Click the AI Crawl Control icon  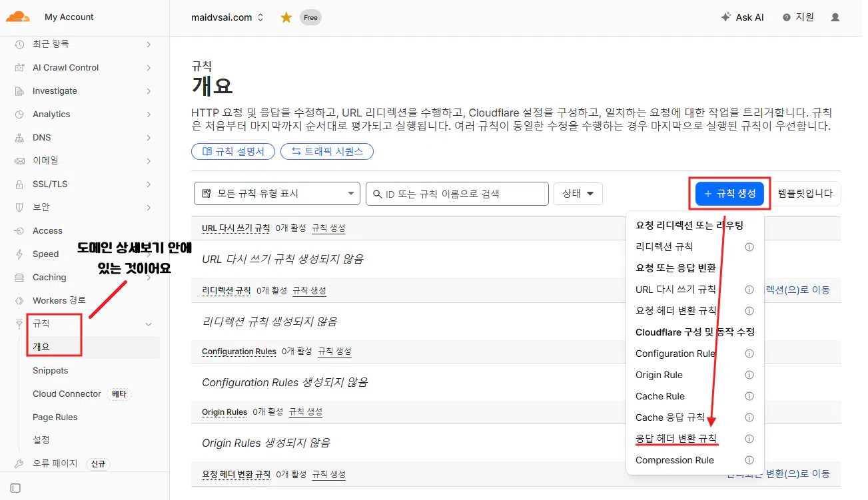click(19, 67)
